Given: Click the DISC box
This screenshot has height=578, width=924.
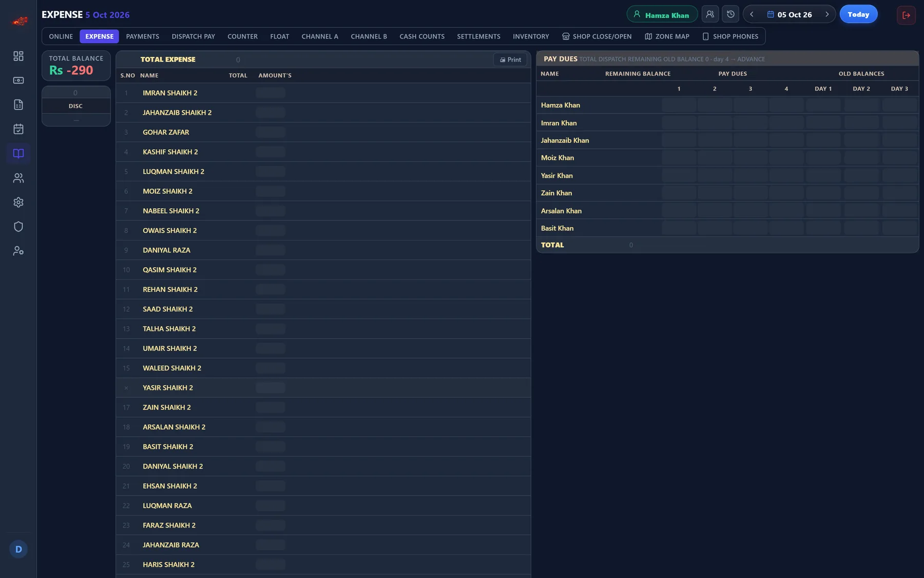Looking at the screenshot, I should click(76, 106).
